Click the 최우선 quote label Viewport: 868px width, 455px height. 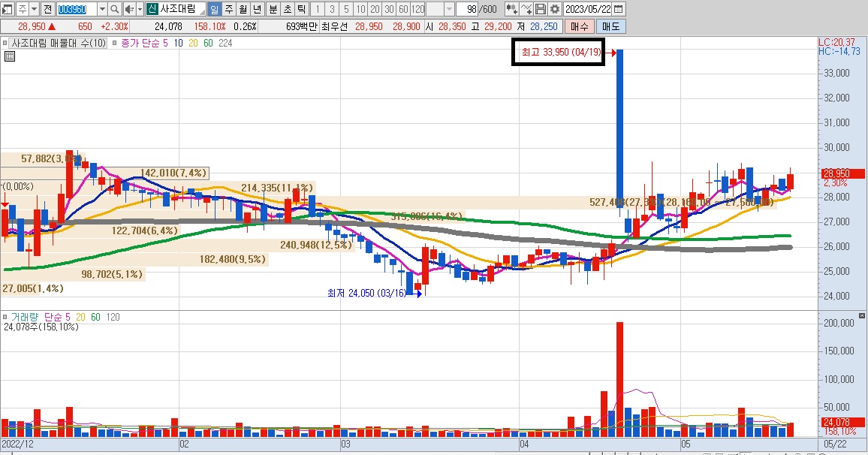[334, 26]
